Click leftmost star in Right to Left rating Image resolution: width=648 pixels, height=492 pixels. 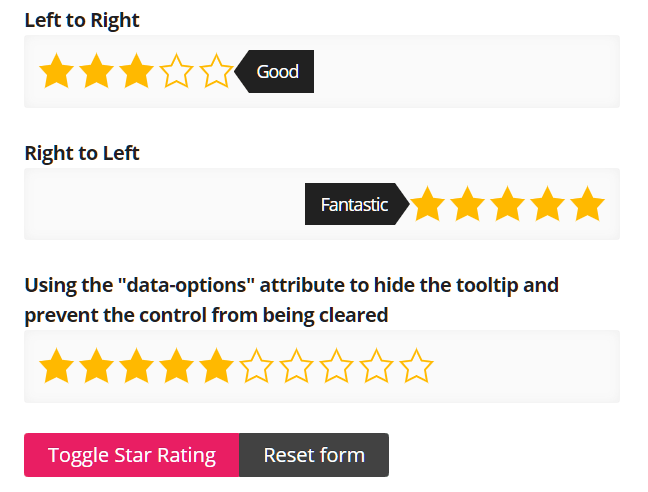pyautogui.click(x=428, y=204)
